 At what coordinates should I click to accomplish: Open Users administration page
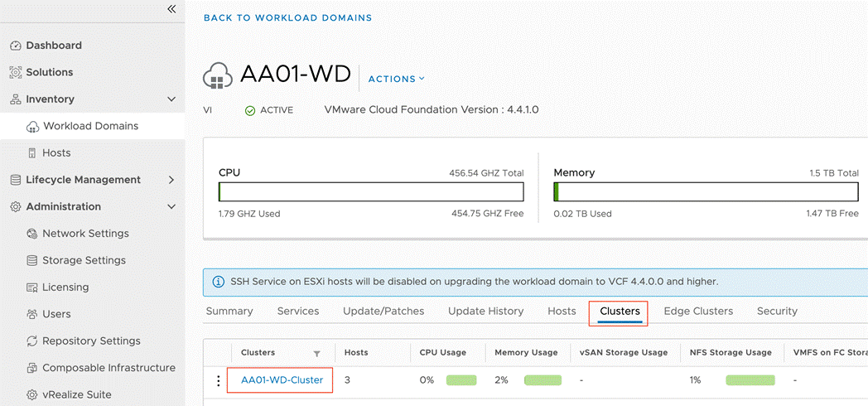coord(56,314)
